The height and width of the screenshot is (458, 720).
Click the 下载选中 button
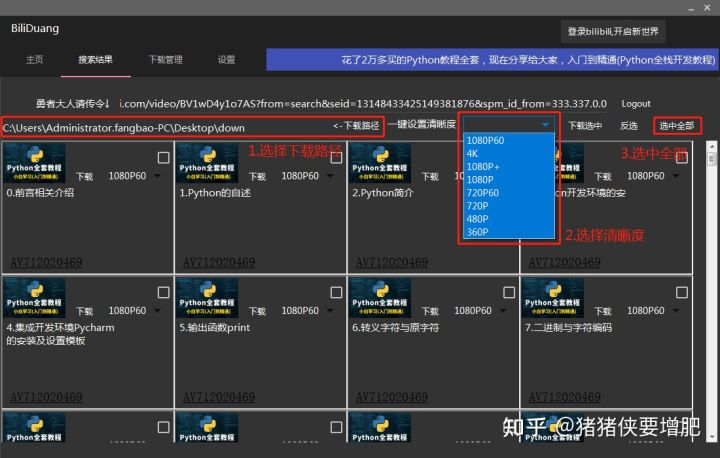point(585,126)
